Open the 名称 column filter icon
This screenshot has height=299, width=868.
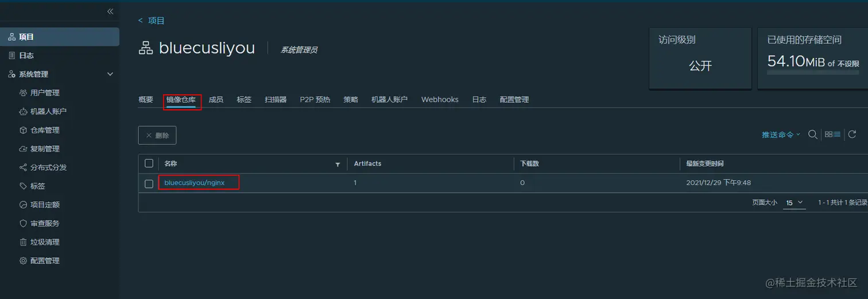[338, 164]
